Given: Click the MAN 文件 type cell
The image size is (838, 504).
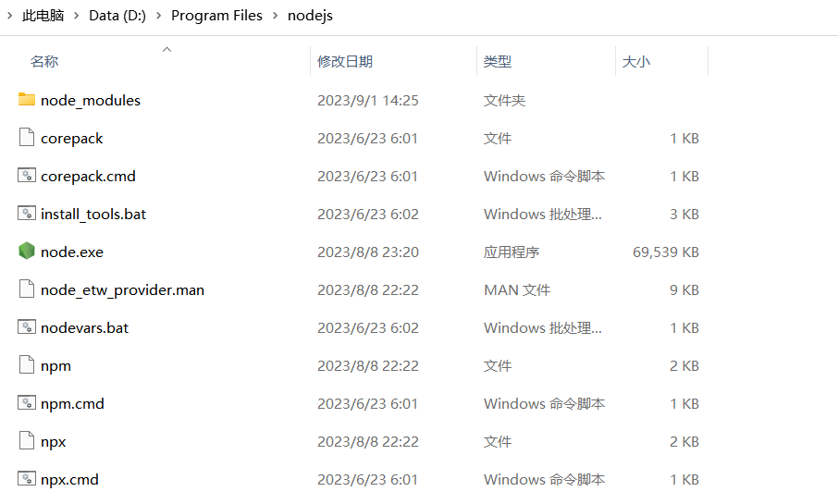Looking at the screenshot, I should point(517,290).
